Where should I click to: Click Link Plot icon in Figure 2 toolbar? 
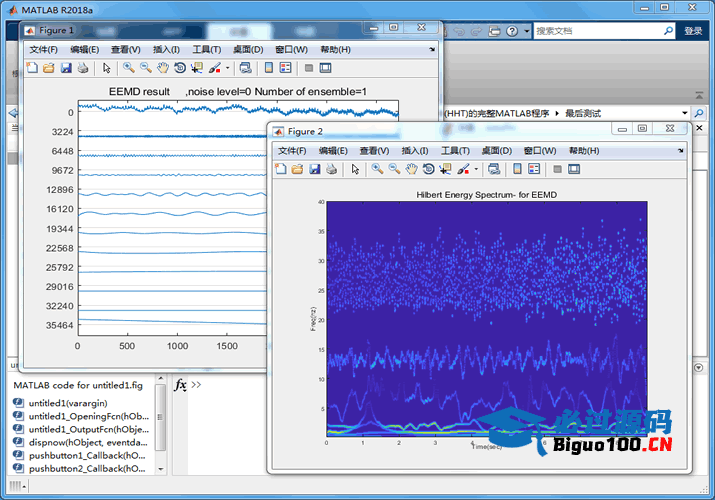(x=494, y=169)
